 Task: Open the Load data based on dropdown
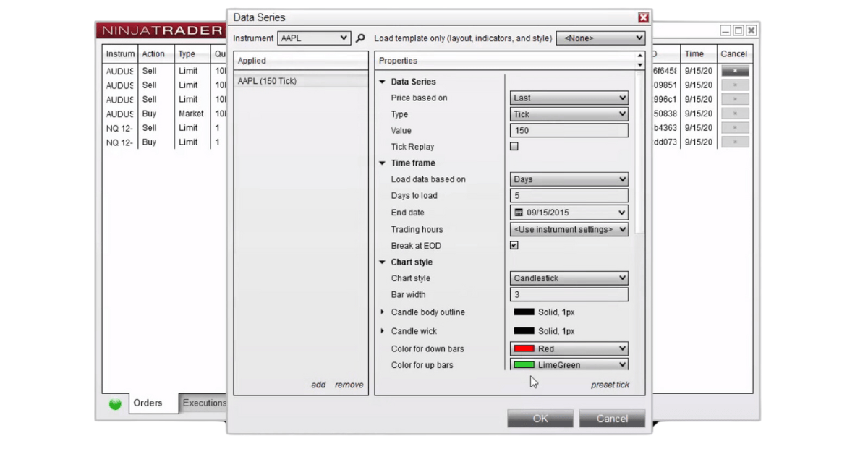569,179
